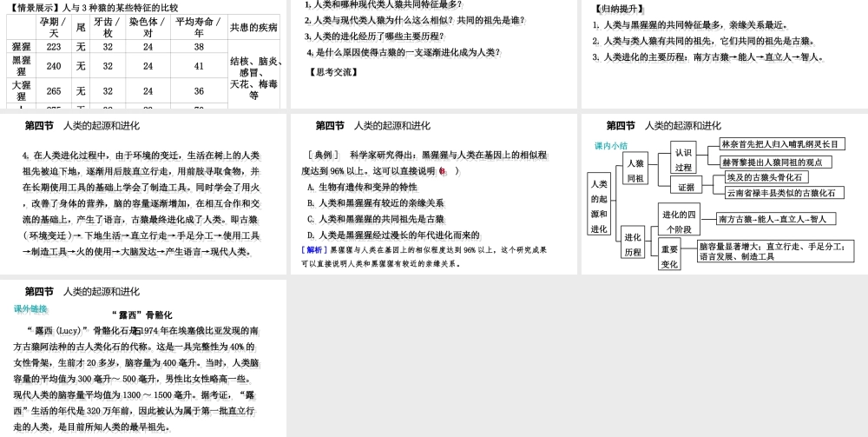
Task: Open the 典例 multiple-choice question slide
Action: coord(433,194)
